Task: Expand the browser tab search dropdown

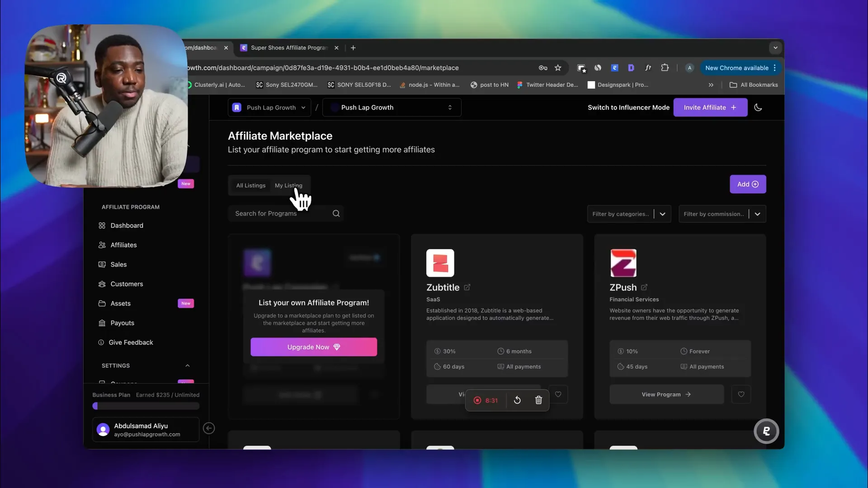Action: click(x=775, y=48)
